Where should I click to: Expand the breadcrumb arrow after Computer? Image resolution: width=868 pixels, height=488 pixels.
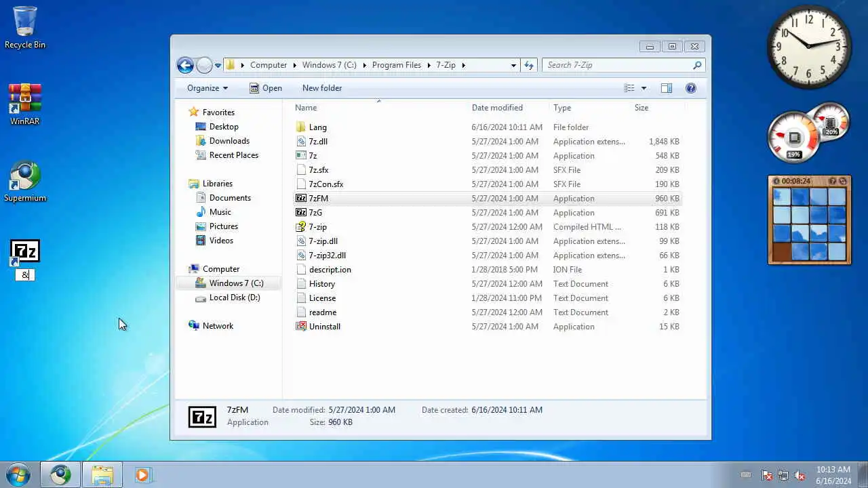click(x=294, y=65)
